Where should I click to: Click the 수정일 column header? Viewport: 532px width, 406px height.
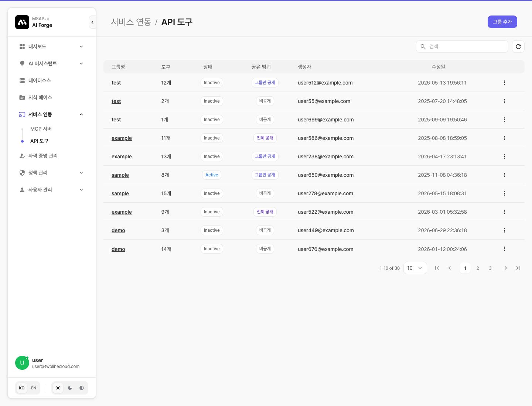(x=439, y=67)
